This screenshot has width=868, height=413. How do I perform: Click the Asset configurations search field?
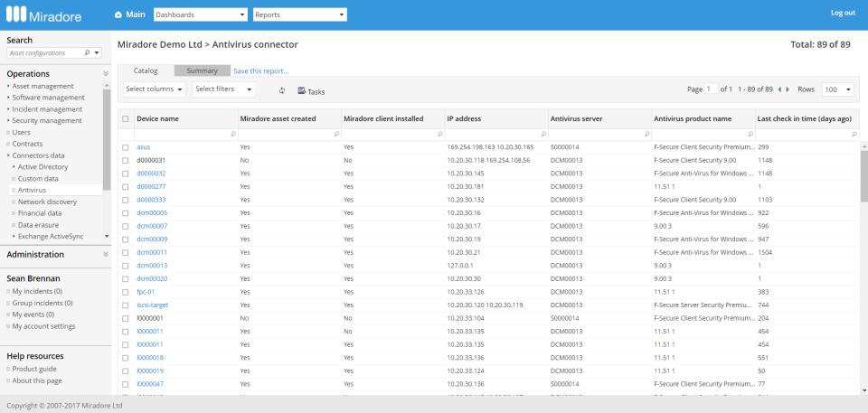point(45,53)
